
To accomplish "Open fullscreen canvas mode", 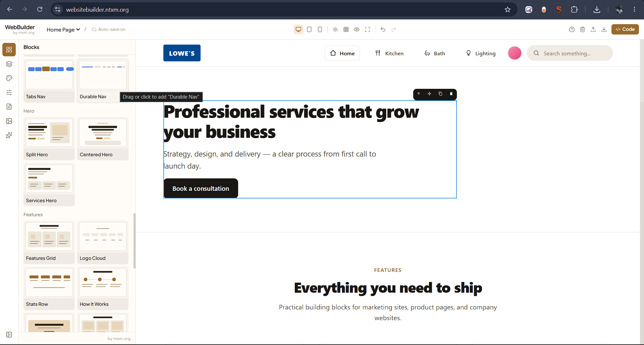I will tap(368, 30).
